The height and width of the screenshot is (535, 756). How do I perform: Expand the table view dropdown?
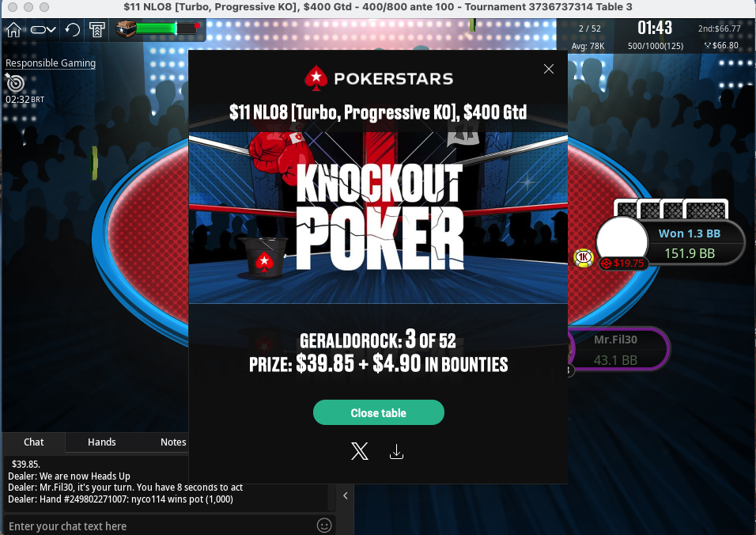coord(43,30)
